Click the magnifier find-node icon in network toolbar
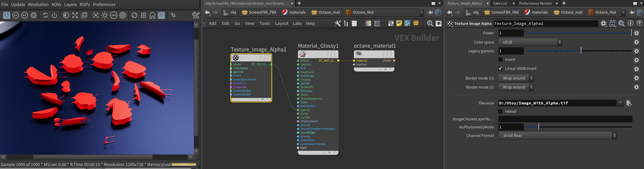This screenshot has height=169, width=644. [430, 24]
